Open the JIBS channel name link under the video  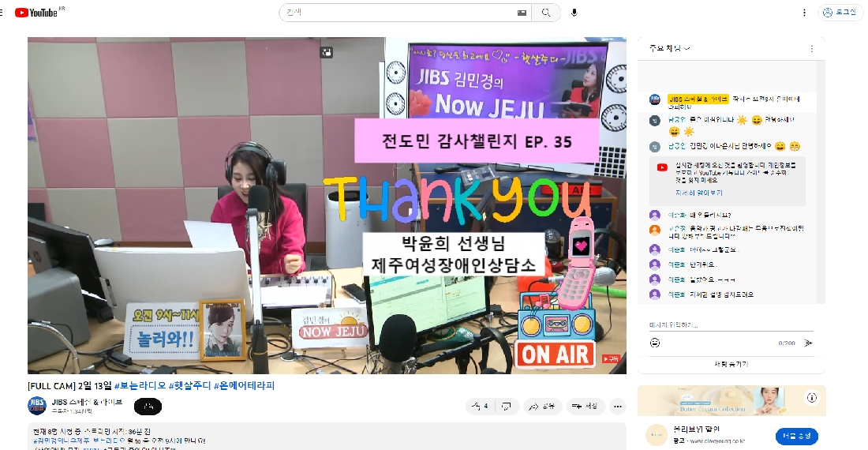87,402
